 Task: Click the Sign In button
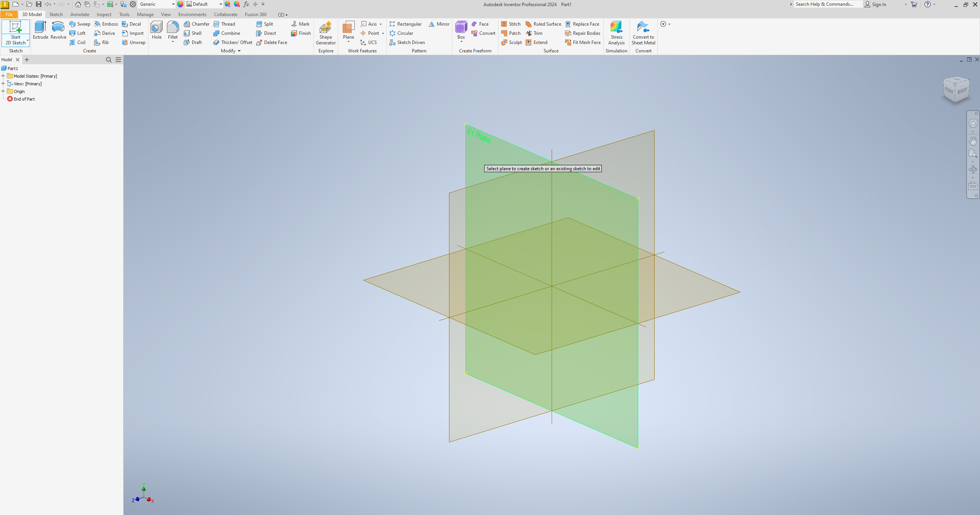point(875,4)
